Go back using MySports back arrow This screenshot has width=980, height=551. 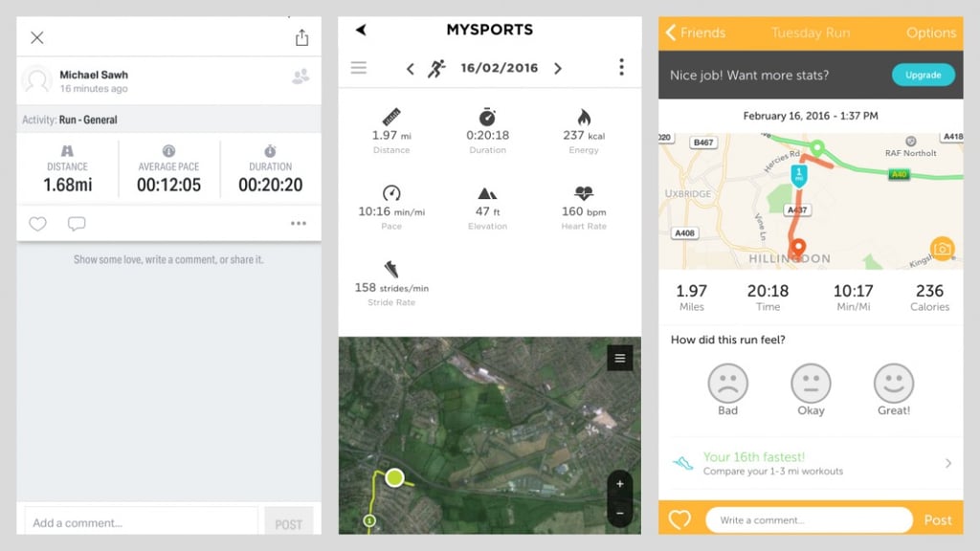pyautogui.click(x=361, y=30)
